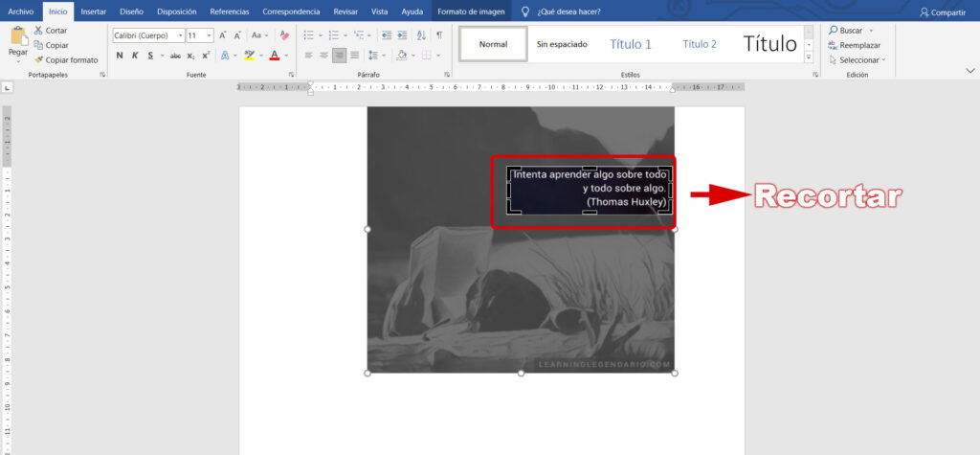Click the Pegar (paste) icon
Viewport: 980px width, 455px height.
[x=18, y=38]
